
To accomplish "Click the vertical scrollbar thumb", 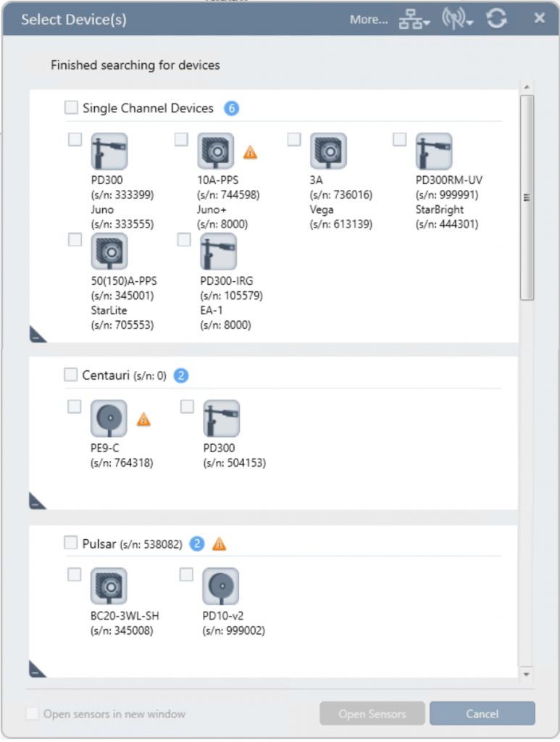I will (527, 198).
